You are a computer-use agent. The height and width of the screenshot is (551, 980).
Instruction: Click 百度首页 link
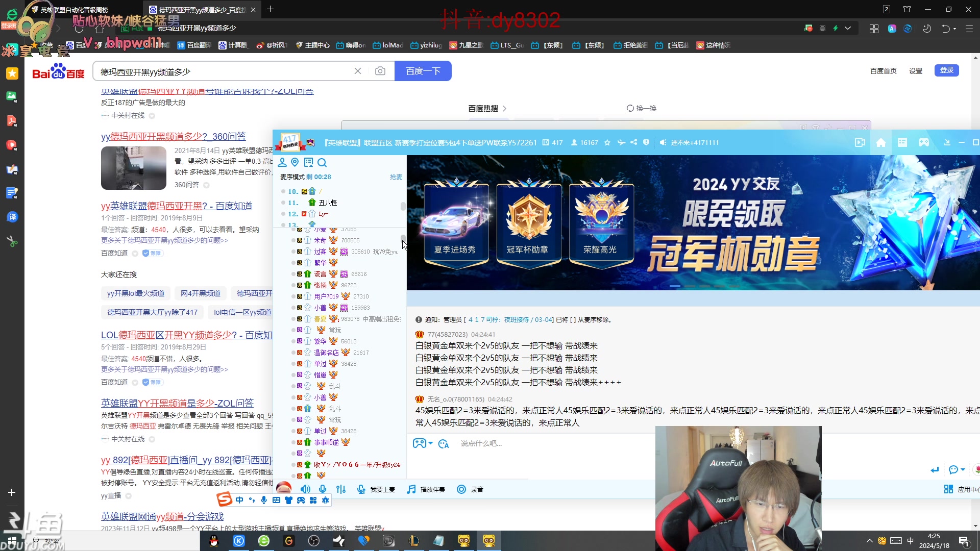(x=884, y=71)
